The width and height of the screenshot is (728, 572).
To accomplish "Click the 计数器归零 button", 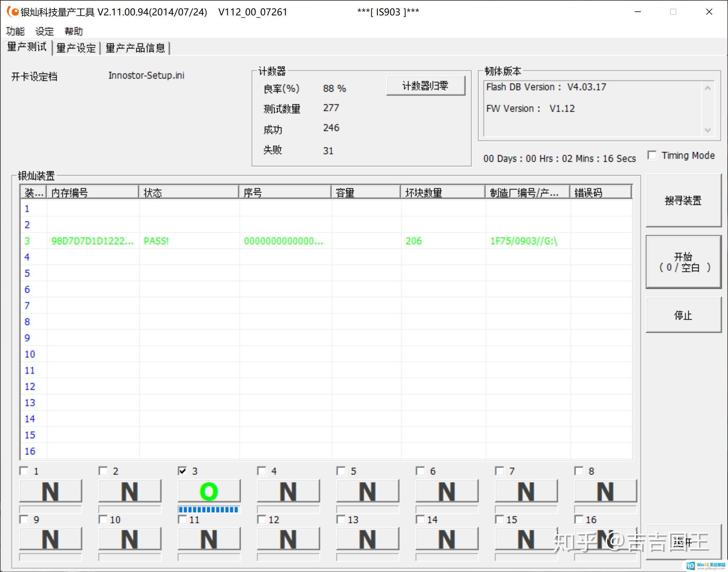I will 426,86.
